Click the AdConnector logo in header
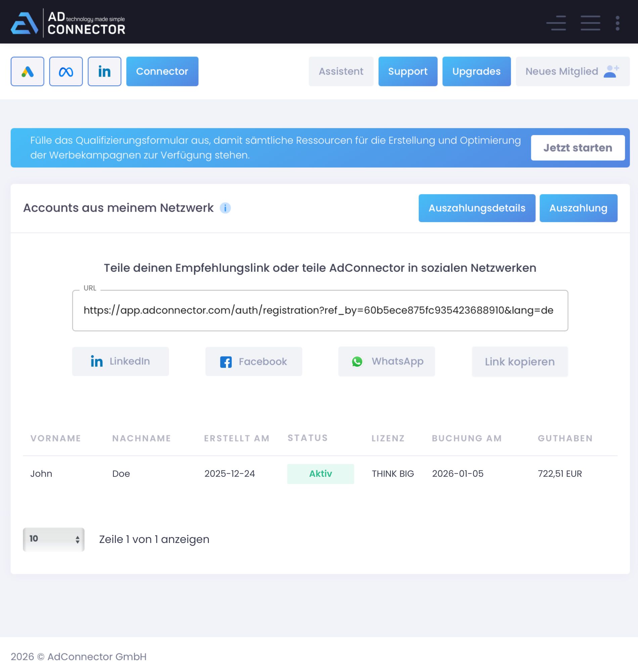Screen dimensions: 638x672 [68, 23]
